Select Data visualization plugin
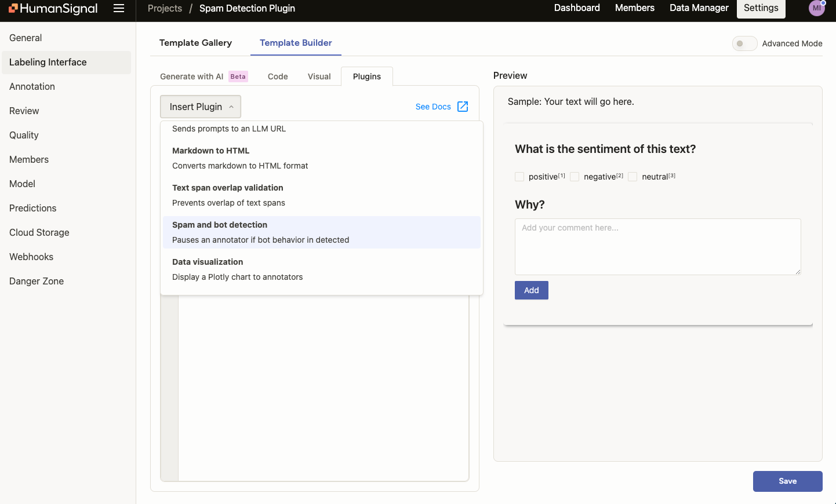This screenshot has width=836, height=504. 322,269
